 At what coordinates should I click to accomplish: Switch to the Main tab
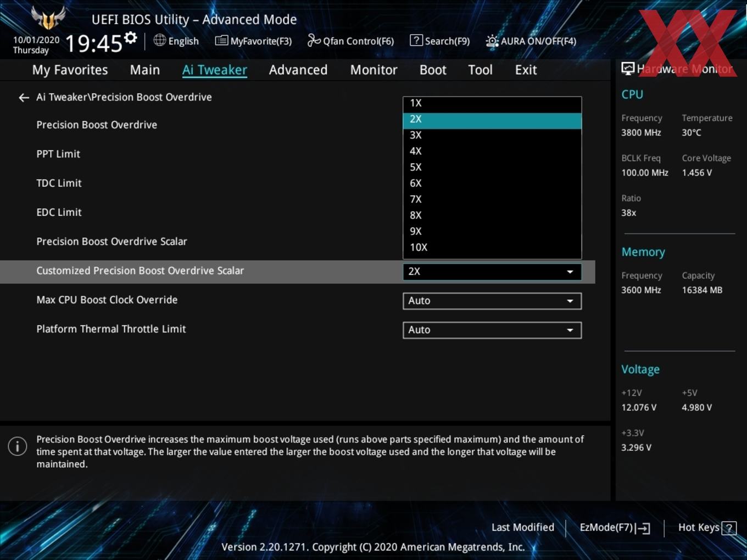click(x=145, y=70)
